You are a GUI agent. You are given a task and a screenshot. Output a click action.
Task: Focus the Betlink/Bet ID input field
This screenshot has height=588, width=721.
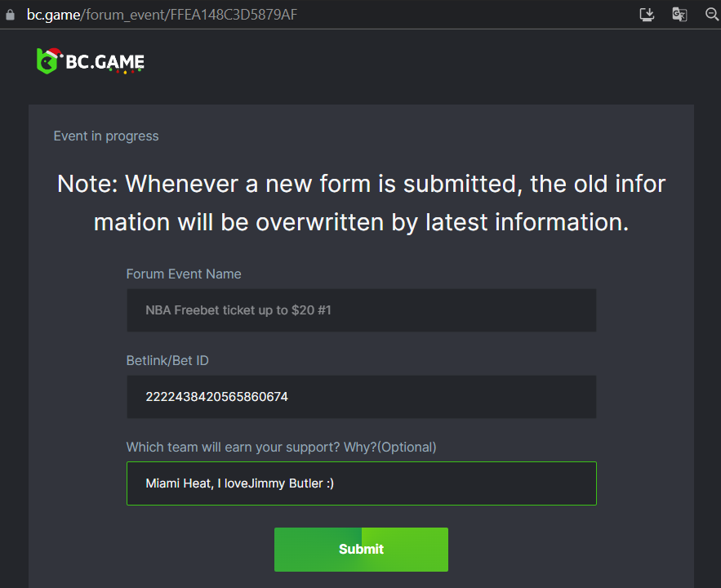[x=361, y=397]
